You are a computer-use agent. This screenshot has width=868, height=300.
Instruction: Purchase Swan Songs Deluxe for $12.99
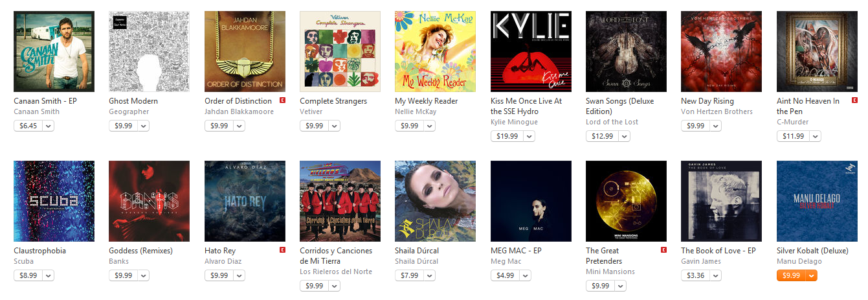602,136
